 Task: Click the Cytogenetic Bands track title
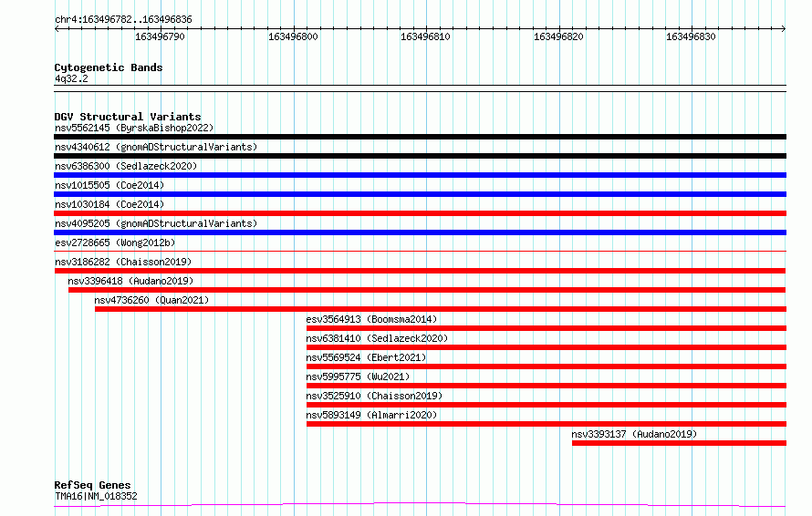(109, 67)
